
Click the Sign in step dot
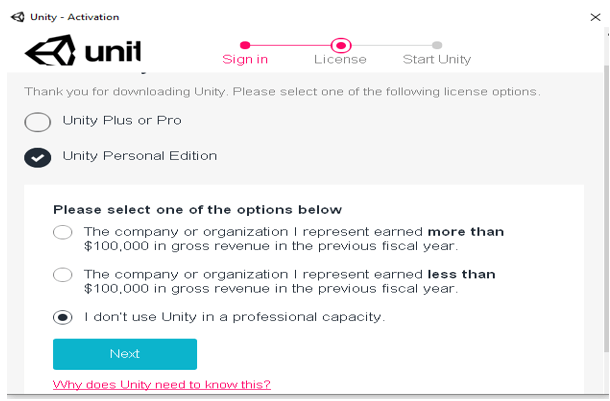245,45
